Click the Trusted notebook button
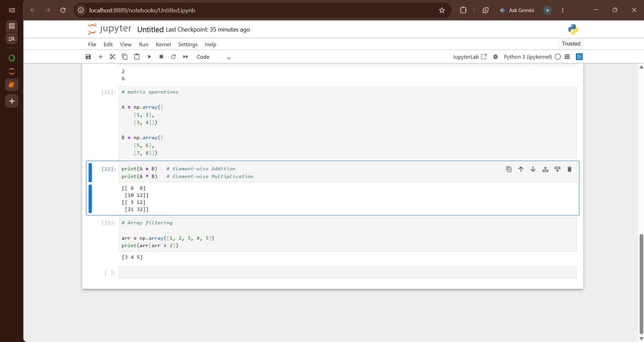 tap(571, 44)
